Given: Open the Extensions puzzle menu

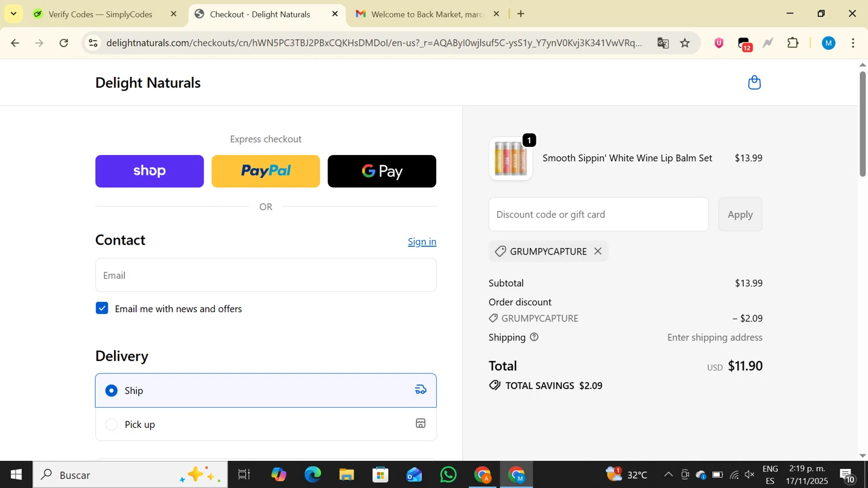Looking at the screenshot, I should click(793, 43).
